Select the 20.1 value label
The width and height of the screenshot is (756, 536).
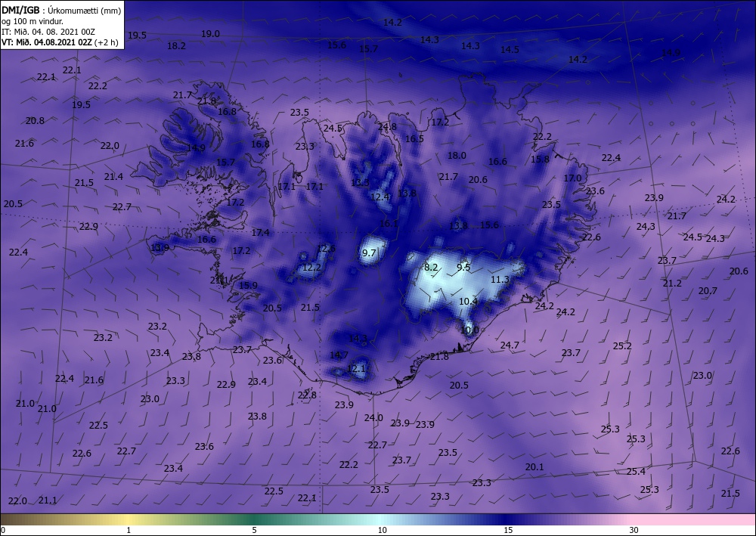pyautogui.click(x=534, y=466)
